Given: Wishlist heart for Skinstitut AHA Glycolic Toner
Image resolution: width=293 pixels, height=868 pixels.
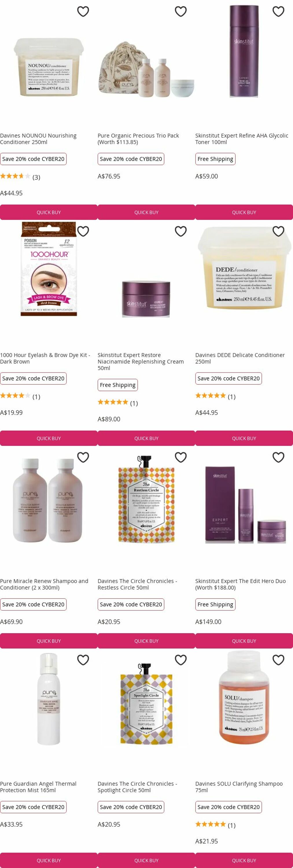Looking at the screenshot, I should (x=278, y=12).
